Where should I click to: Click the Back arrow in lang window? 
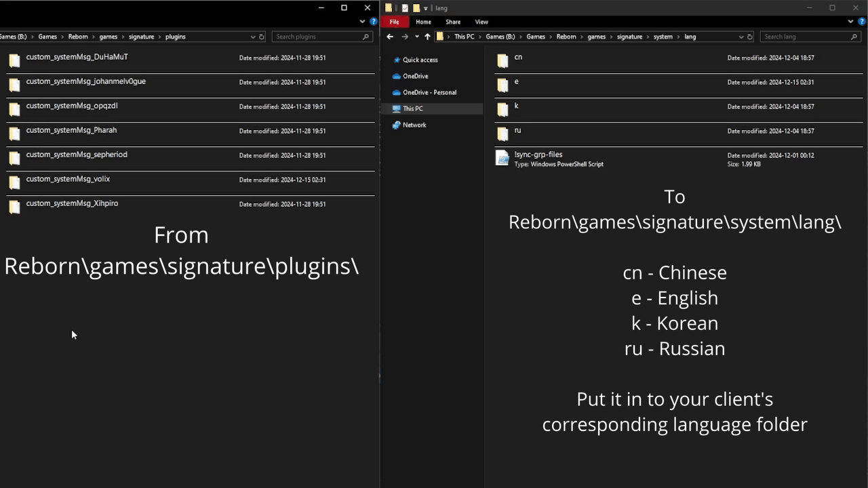click(x=390, y=37)
